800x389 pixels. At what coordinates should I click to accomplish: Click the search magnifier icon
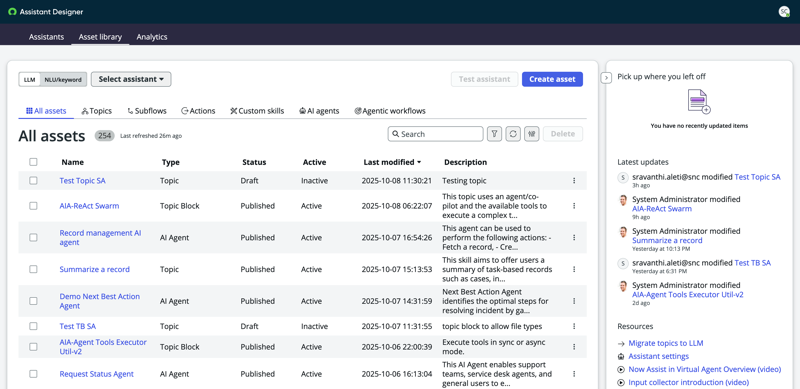click(395, 134)
